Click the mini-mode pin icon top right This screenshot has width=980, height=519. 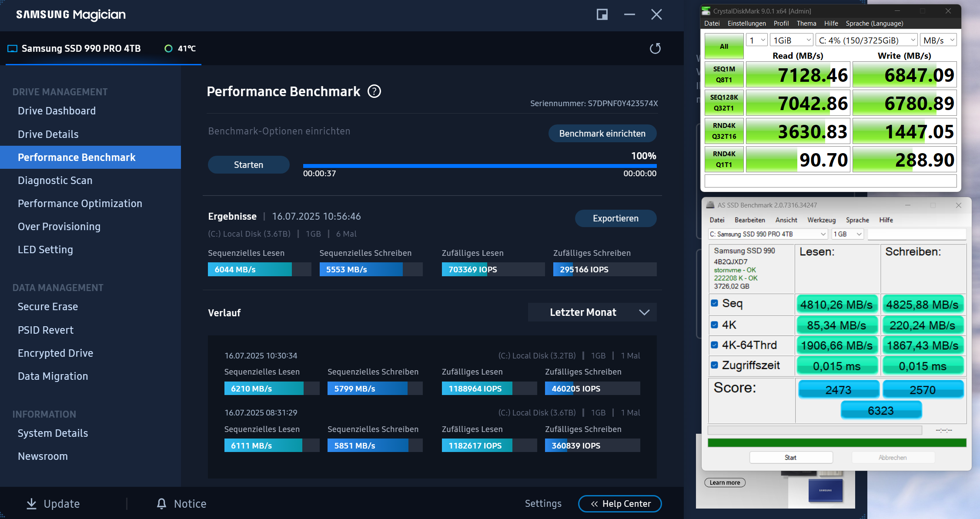pyautogui.click(x=602, y=14)
